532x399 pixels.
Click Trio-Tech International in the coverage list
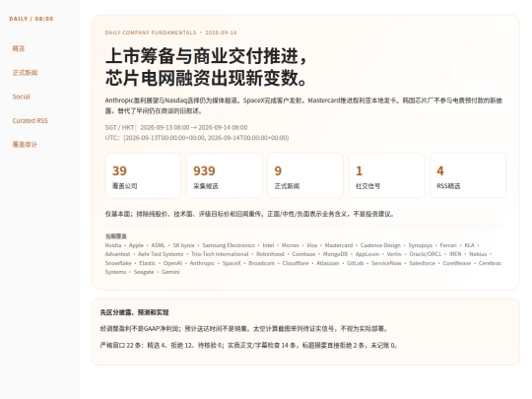click(220, 254)
